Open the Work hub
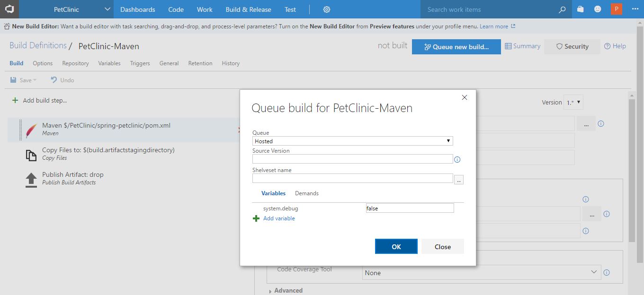Screen dimensions: 644x295 pos(205,9)
